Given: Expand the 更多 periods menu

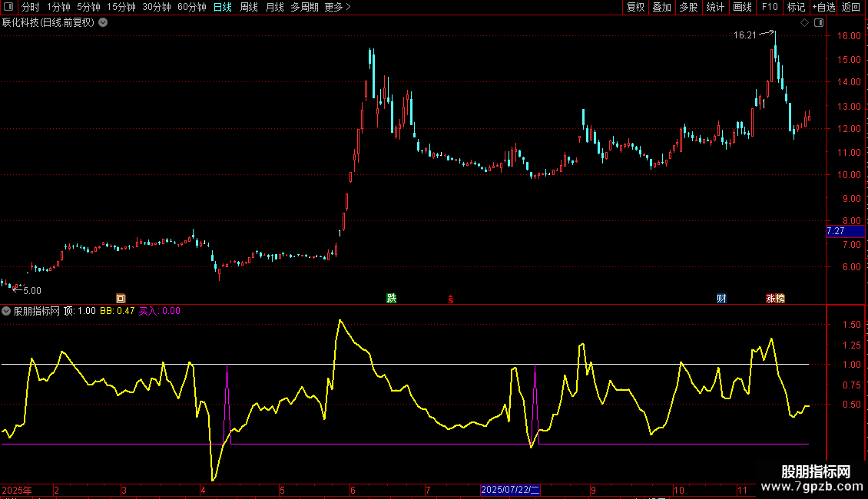Looking at the screenshot, I should [337, 7].
